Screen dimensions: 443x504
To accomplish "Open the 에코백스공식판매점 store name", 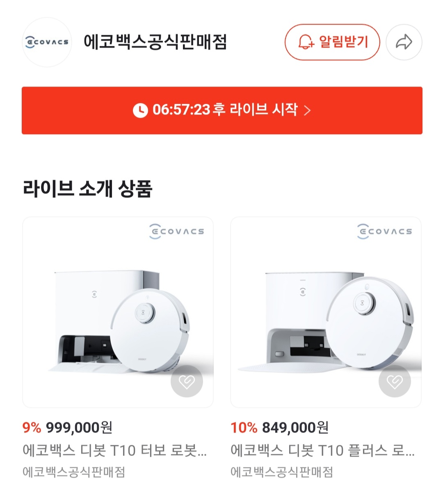I will click(x=155, y=42).
